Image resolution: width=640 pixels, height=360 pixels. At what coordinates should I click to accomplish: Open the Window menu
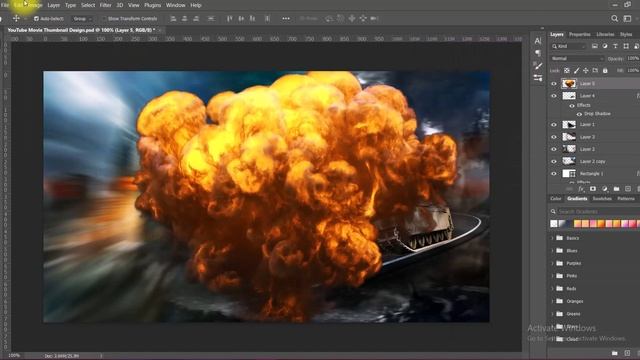click(x=176, y=5)
